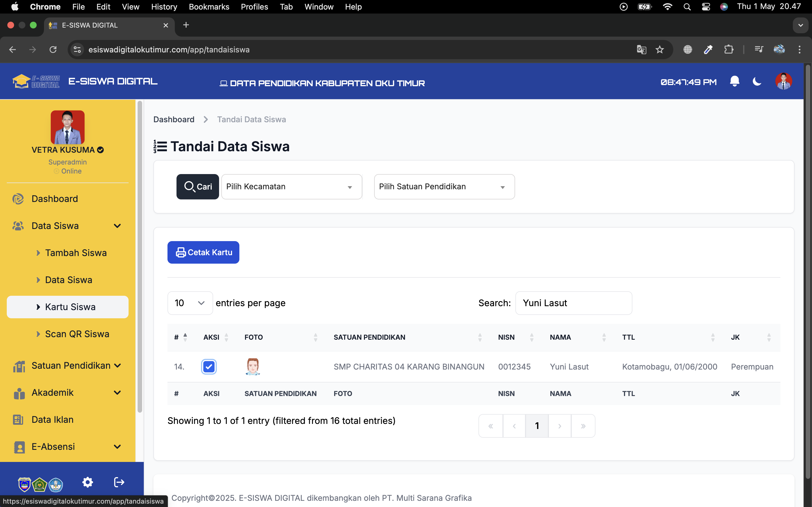The height and width of the screenshot is (507, 812).
Task: Open the Chrome extensions puzzle icon
Action: [x=729, y=50]
